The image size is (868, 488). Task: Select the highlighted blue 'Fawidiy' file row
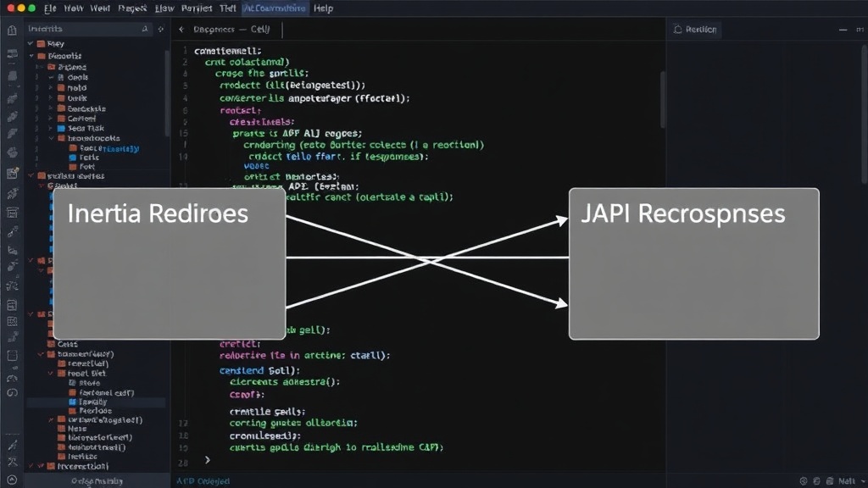(95, 402)
